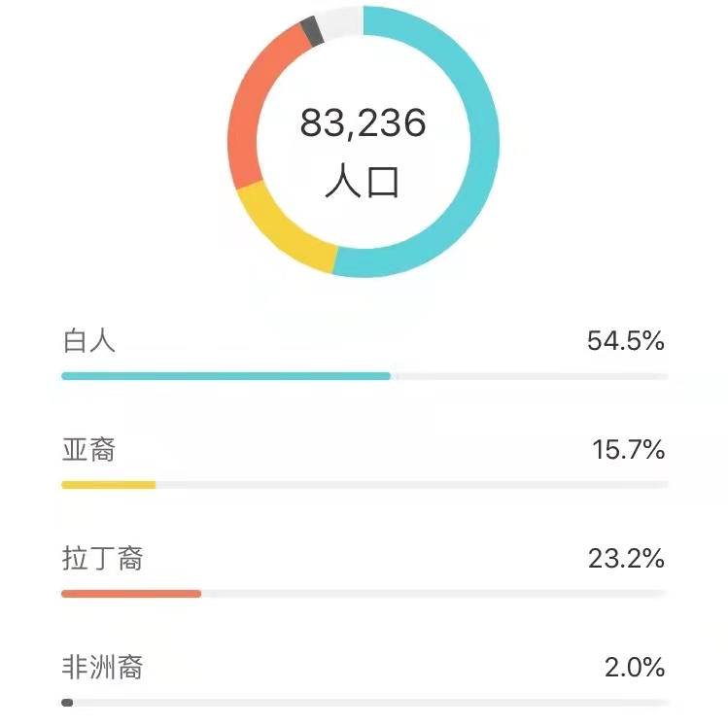Click the 54.5% percentage value
This screenshot has height=726, width=728.
point(625,341)
